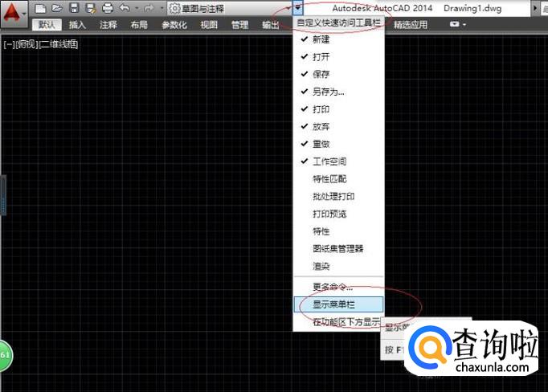
Task: Enable 打印预览 in the toolbar menu
Action: coord(338,214)
